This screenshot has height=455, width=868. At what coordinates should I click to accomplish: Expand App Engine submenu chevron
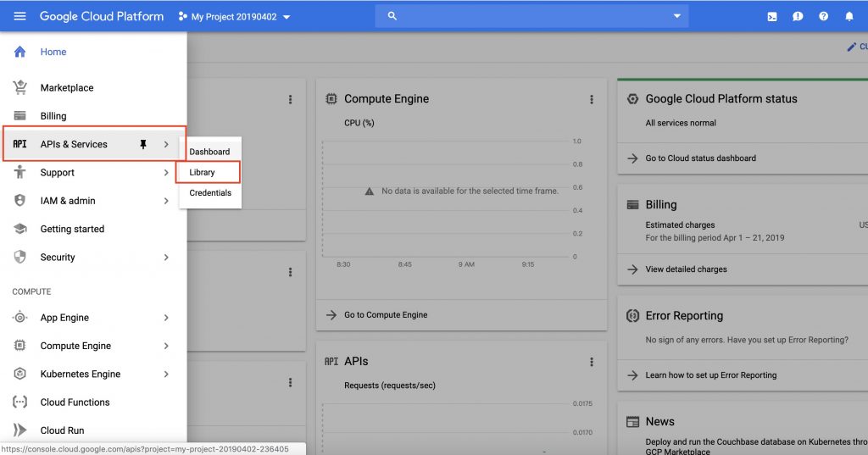coord(166,317)
